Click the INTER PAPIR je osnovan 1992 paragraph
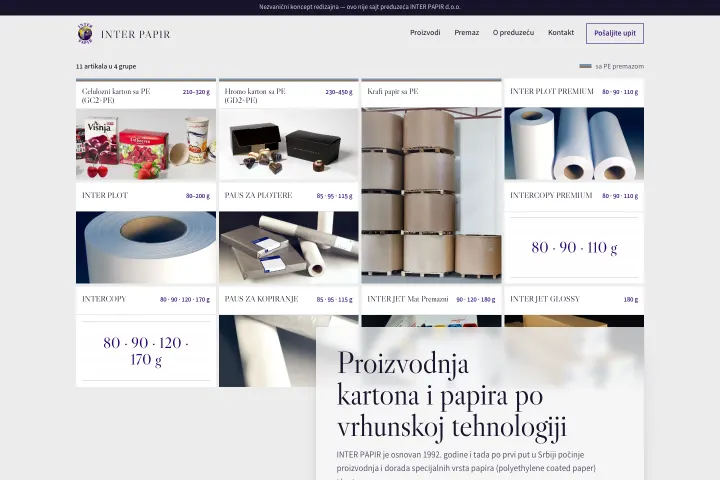The width and height of the screenshot is (720, 480). point(466,465)
